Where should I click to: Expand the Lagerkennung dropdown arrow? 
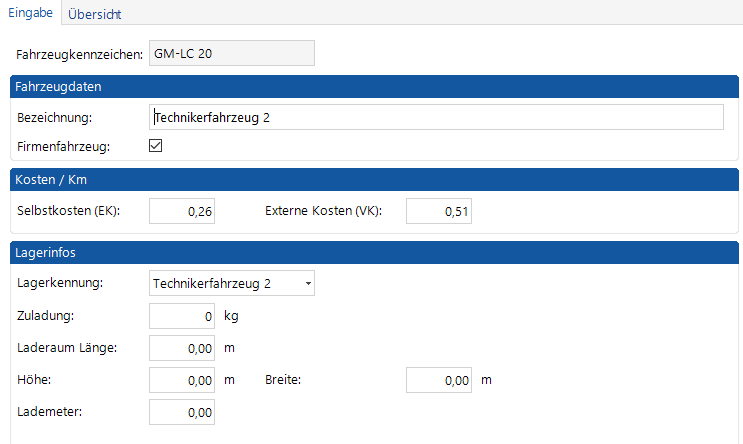(307, 284)
